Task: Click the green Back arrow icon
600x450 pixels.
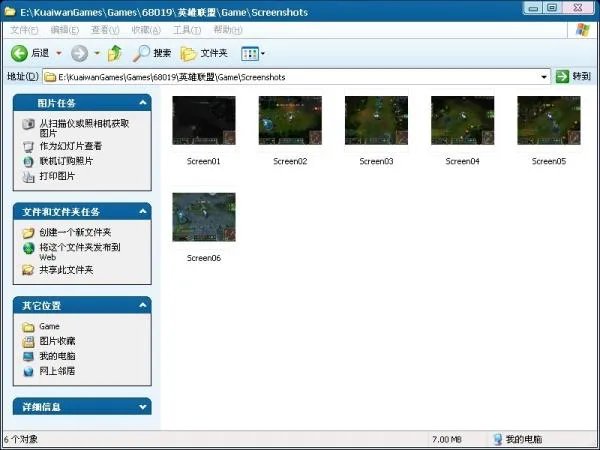Action: [19, 53]
